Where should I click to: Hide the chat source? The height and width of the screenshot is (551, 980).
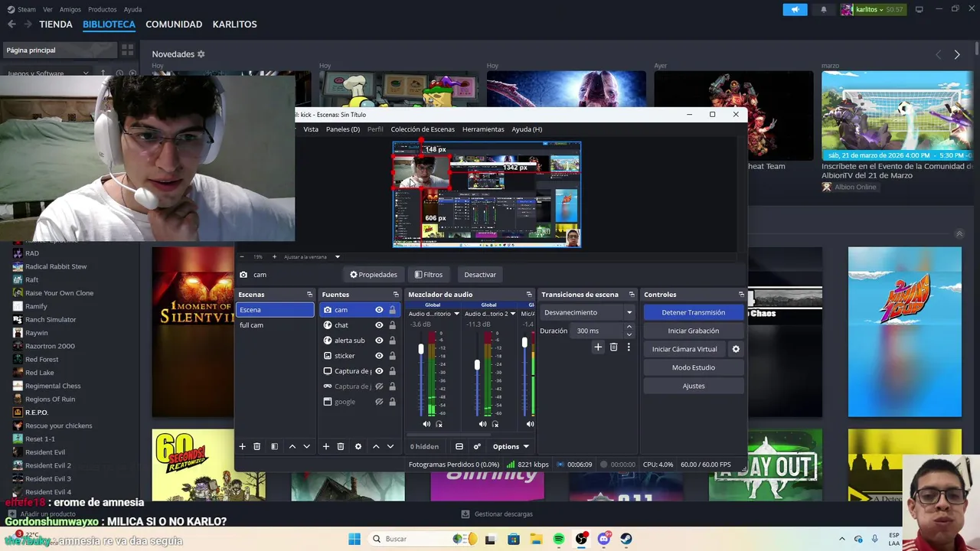click(x=379, y=325)
